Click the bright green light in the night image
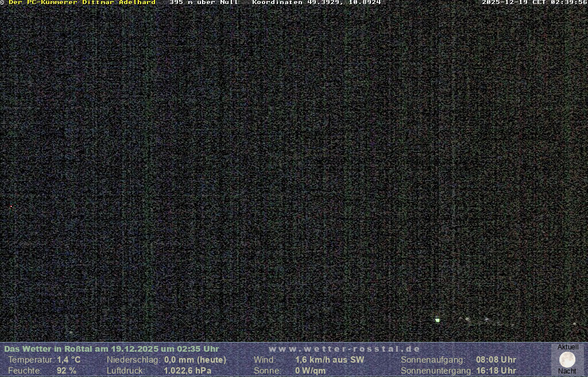This screenshot has width=588, height=377. tap(438, 320)
